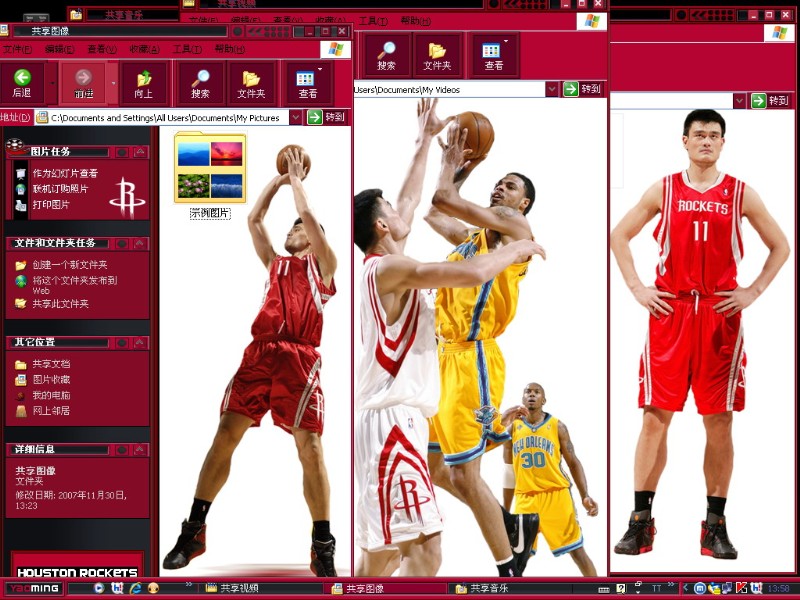Open 查看 views button in My Videos window
This screenshot has width=800, height=600.
pyautogui.click(x=493, y=56)
